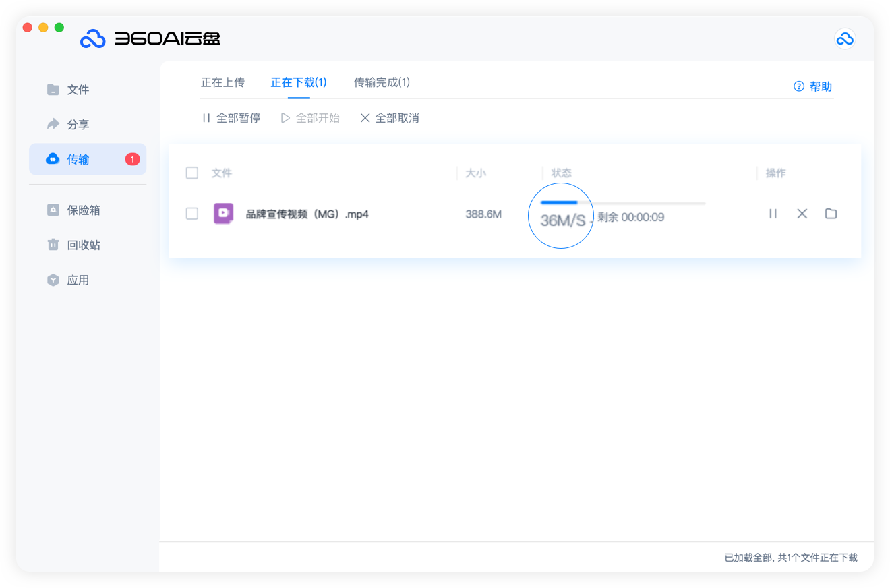Click the 360AI云盘 logo
This screenshot has height=588, width=890.
click(x=150, y=39)
